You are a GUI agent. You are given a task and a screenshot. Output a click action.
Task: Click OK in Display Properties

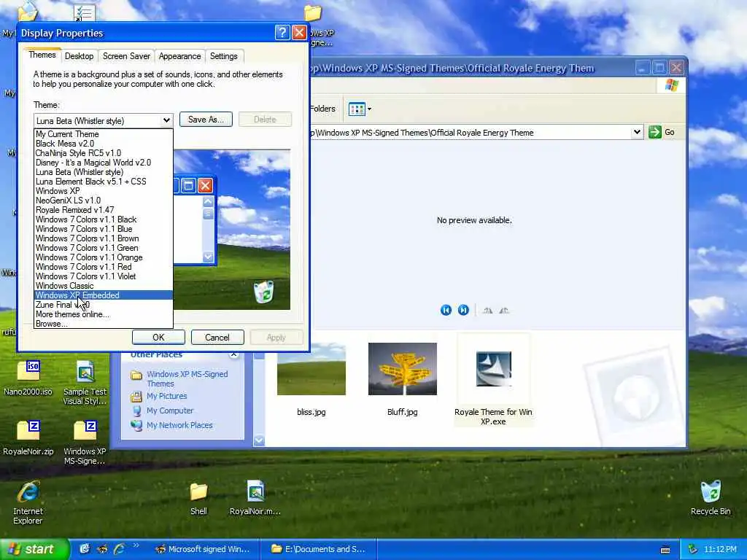coord(158,338)
